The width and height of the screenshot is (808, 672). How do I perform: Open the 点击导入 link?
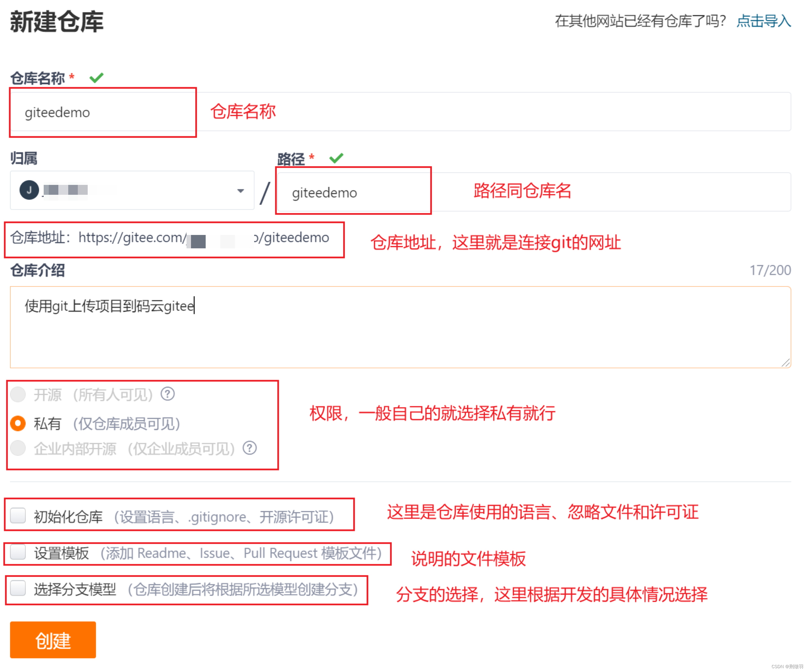(764, 21)
